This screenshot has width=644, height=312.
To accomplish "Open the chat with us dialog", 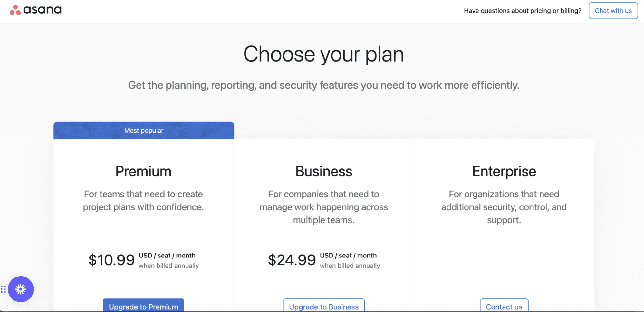I will click(x=613, y=10).
